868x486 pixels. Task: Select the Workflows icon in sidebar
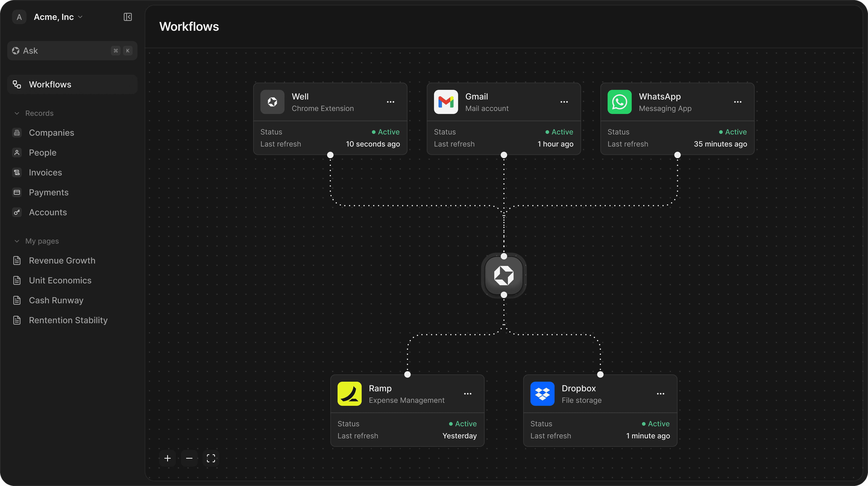[17, 84]
